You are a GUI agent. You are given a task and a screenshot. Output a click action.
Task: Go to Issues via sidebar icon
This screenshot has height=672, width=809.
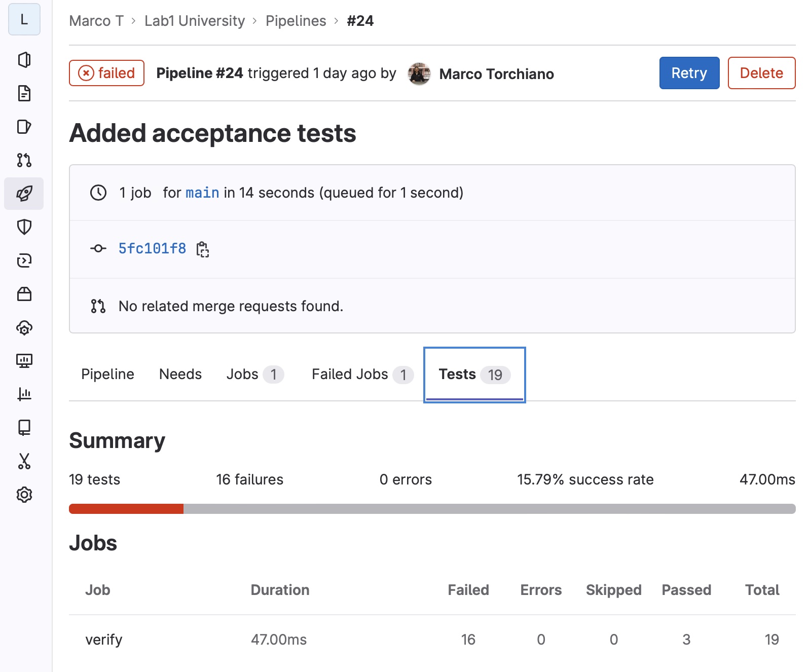coord(24,127)
